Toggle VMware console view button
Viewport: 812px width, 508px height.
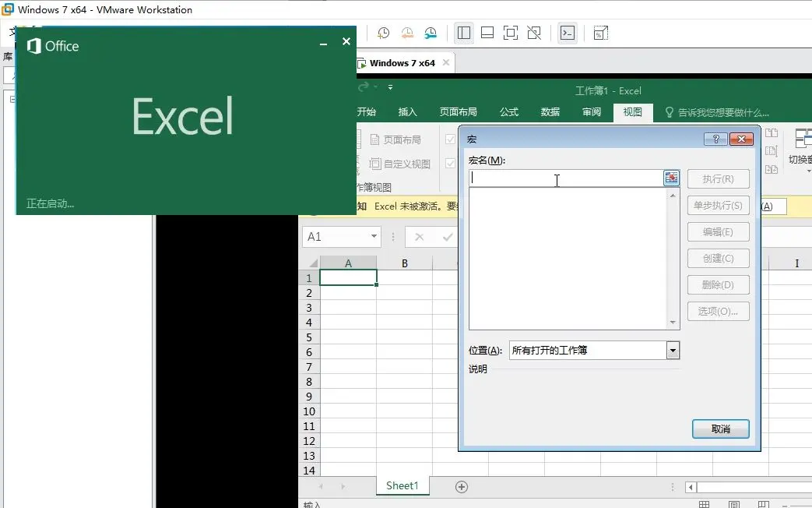tap(568, 34)
